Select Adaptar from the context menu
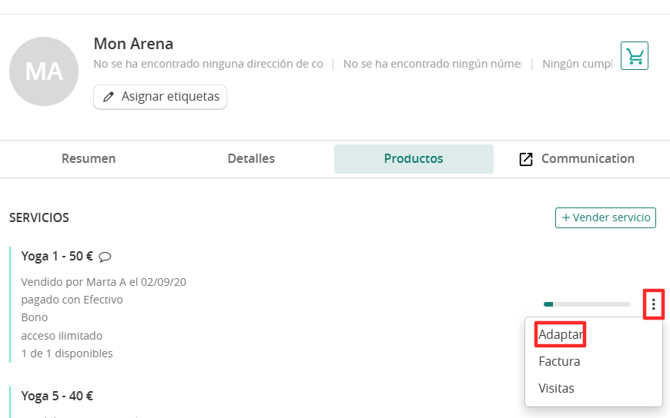 [x=560, y=334]
